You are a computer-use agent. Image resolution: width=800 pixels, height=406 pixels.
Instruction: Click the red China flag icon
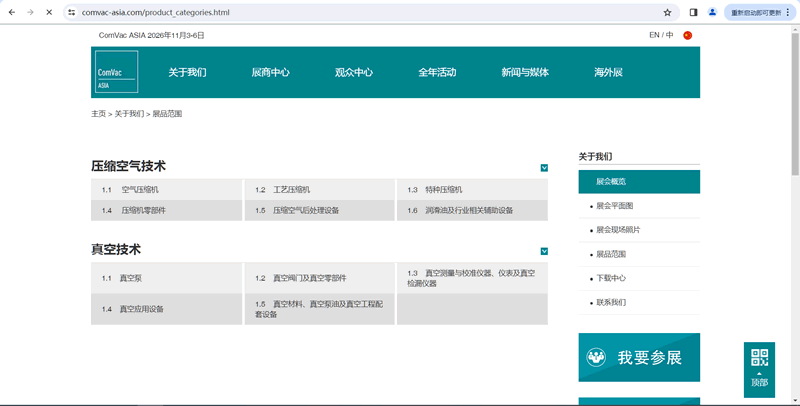tap(688, 35)
